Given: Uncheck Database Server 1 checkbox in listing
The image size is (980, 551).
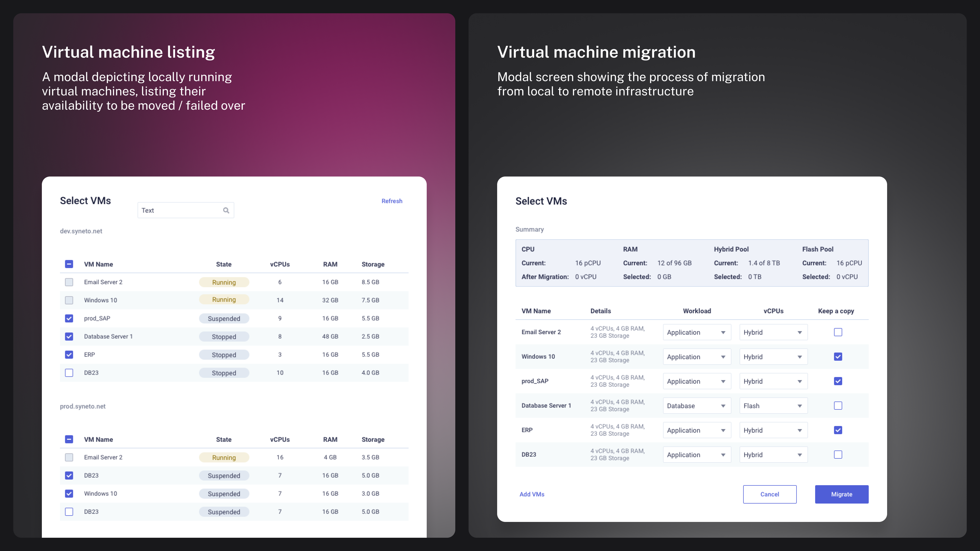Looking at the screenshot, I should pyautogui.click(x=69, y=336).
